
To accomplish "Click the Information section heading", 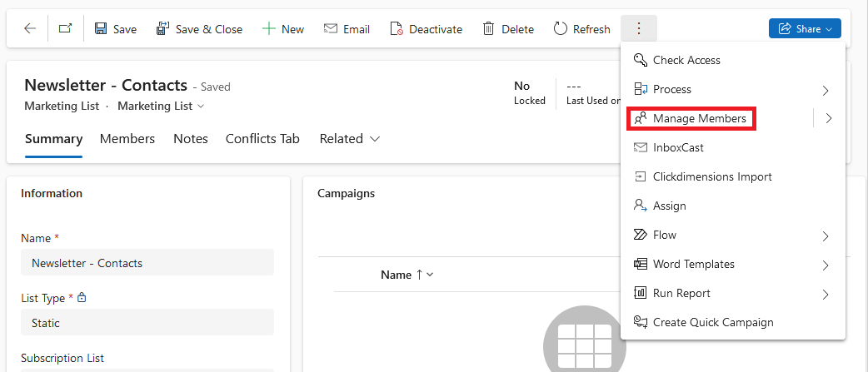I will 52,193.
